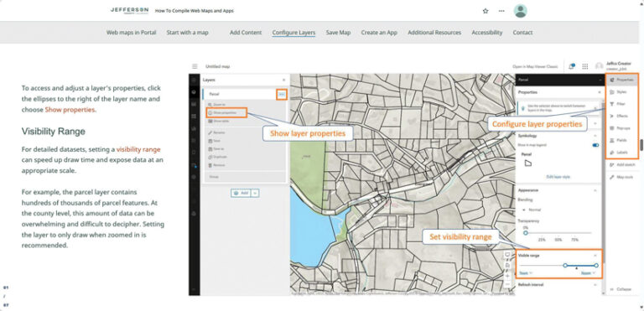Expand the Refresh interval section

click(x=595, y=284)
